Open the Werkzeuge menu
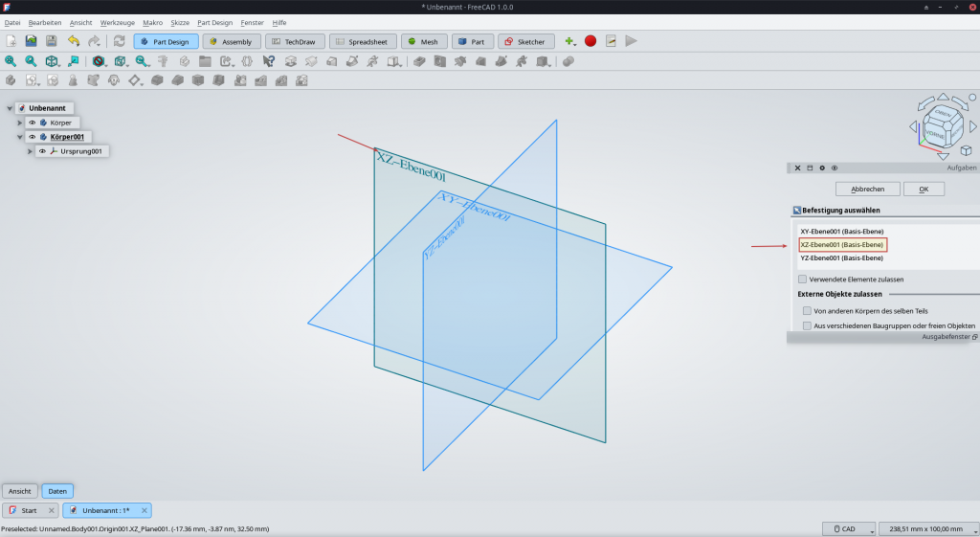 [x=118, y=22]
